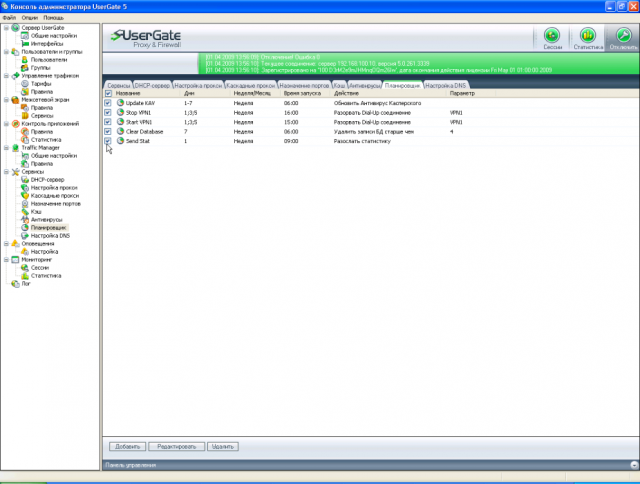The height and width of the screenshot is (484, 640).
Task: Click the Сервер UserGate globe icon
Action: point(16,28)
